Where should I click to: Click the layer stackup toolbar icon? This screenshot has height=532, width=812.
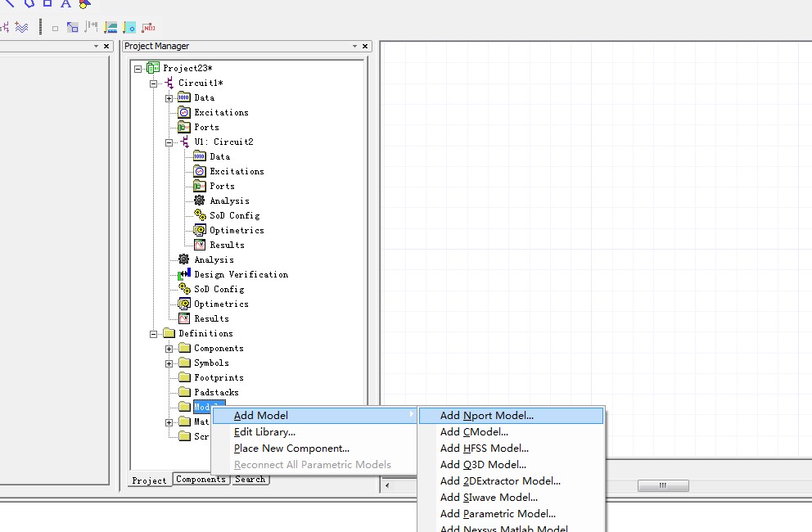111,27
